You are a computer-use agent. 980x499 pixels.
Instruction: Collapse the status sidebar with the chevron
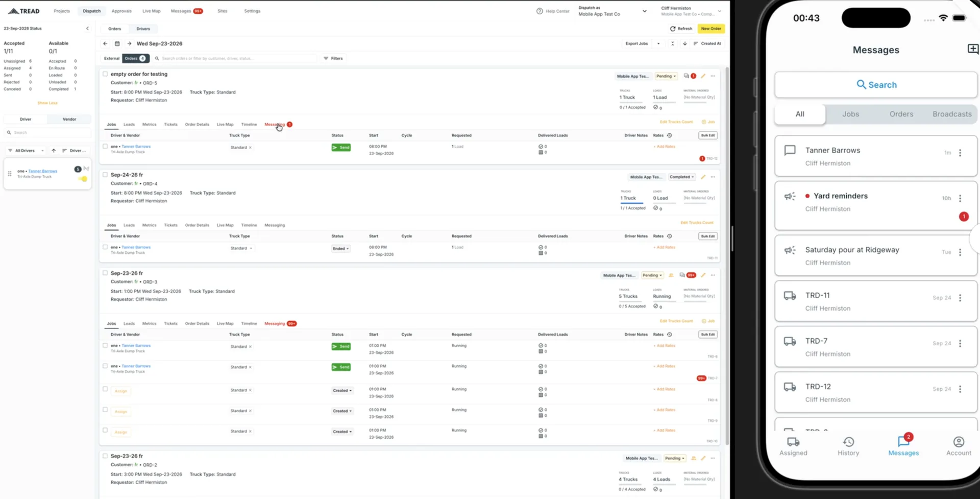[87, 29]
